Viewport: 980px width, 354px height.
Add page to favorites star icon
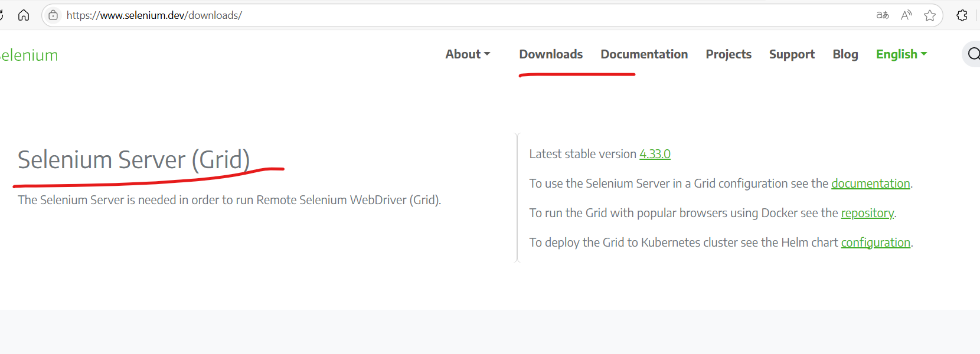pyautogui.click(x=930, y=15)
